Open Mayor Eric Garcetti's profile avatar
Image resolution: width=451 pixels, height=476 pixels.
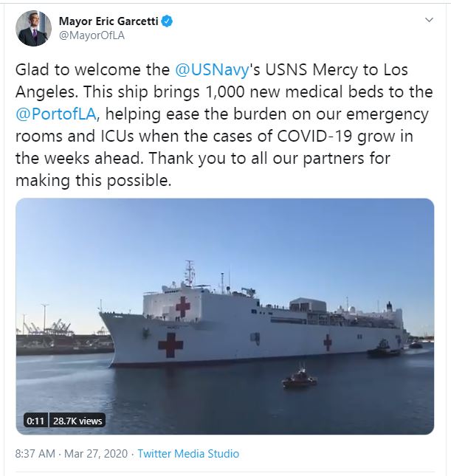click(33, 28)
